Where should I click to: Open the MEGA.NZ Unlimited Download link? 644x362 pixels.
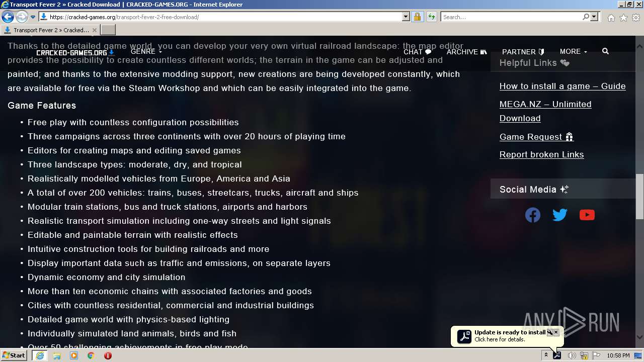545,111
